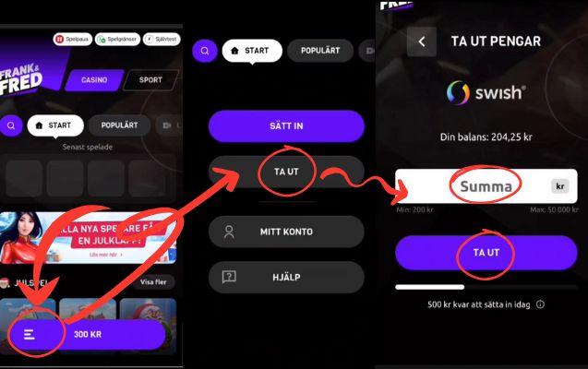Switch to the SPORT tab
588x369 pixels.
150,79
